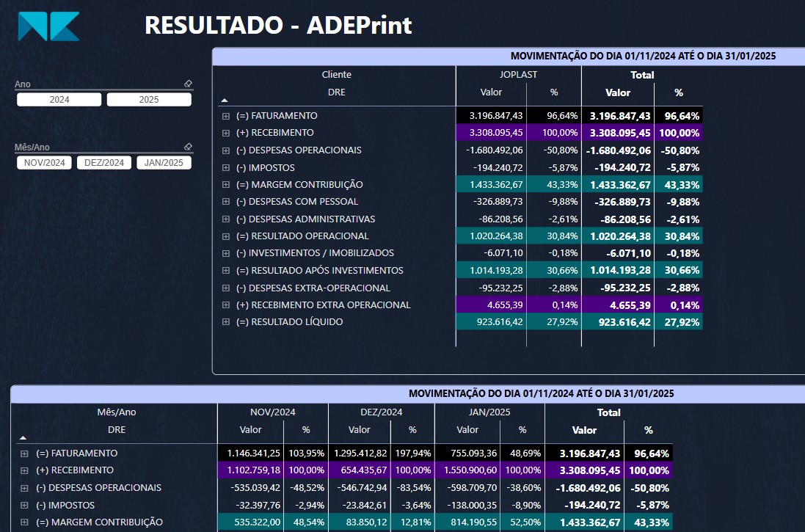Expand IMPOSTOS row in Mês/Ano table
The image size is (805, 532).
24,506
